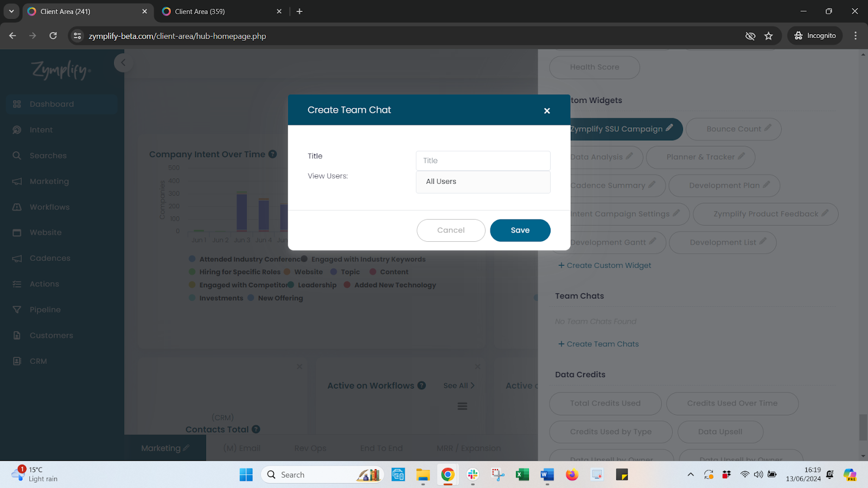Viewport: 868px width, 488px height.
Task: Save the new team chat
Action: 520,230
